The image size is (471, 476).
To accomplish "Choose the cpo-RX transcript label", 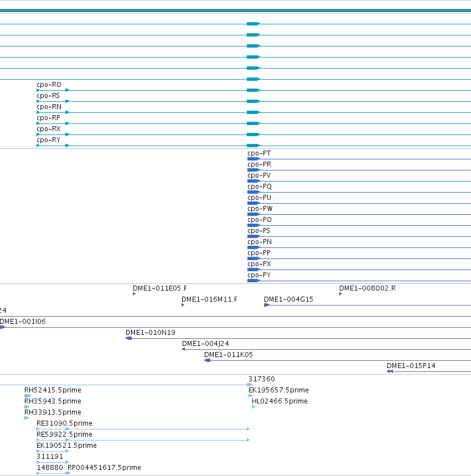I will [x=49, y=129].
